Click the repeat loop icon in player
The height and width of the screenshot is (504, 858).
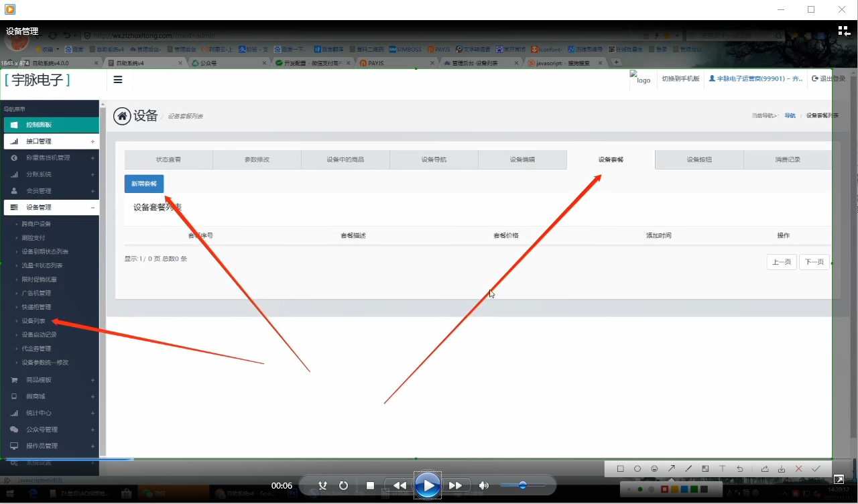[x=344, y=485]
